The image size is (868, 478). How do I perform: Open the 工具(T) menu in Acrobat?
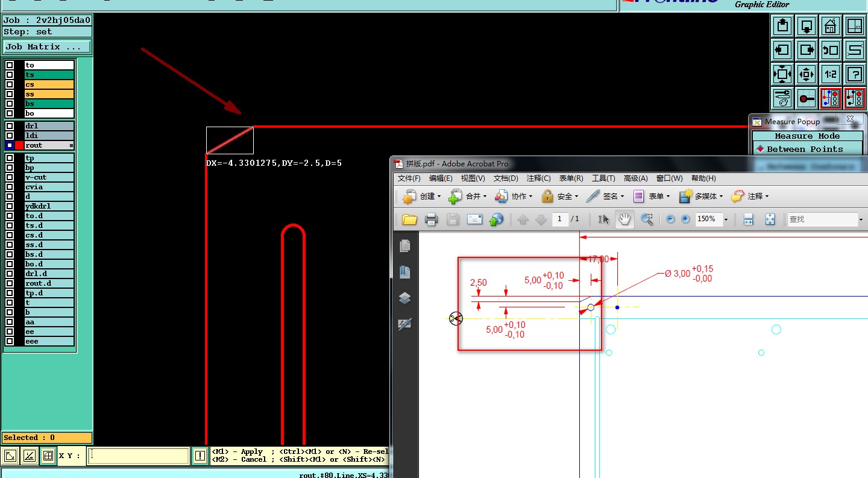(x=603, y=178)
